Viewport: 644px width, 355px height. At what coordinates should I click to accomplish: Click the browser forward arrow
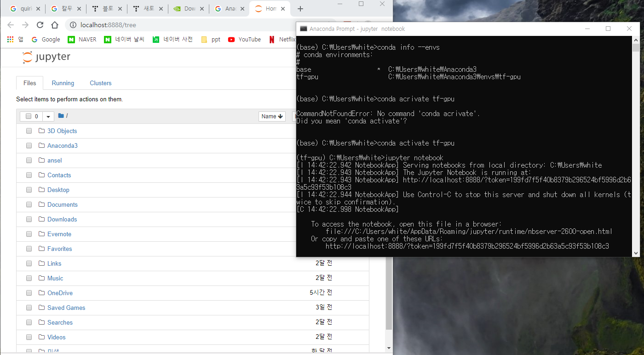(x=25, y=25)
